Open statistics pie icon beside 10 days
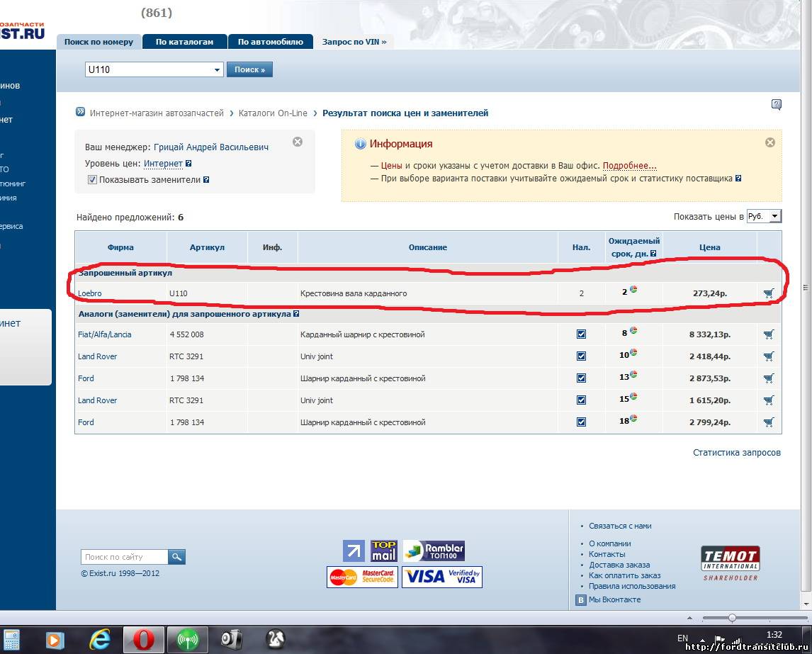The height and width of the screenshot is (654, 812). coord(633,353)
